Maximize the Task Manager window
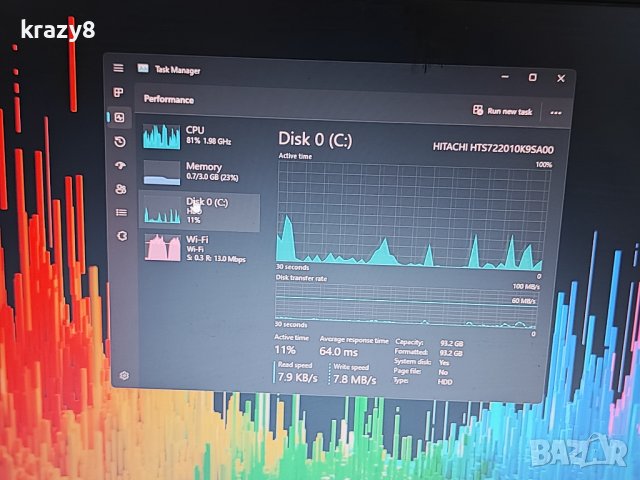 tap(532, 77)
